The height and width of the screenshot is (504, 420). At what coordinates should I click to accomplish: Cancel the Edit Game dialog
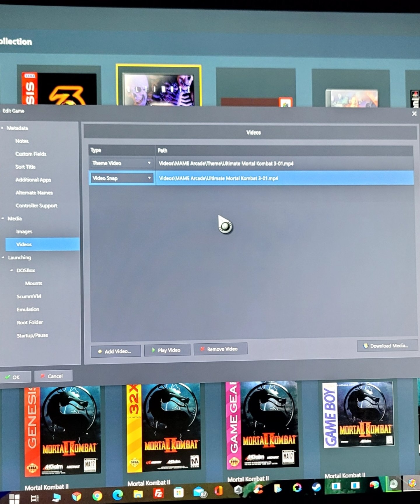pos(53,376)
